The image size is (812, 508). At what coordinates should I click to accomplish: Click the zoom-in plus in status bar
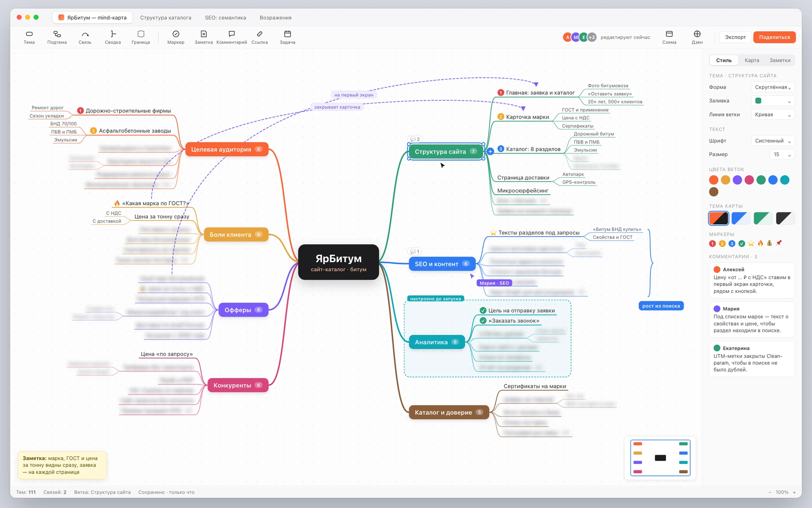pyautogui.click(x=794, y=492)
